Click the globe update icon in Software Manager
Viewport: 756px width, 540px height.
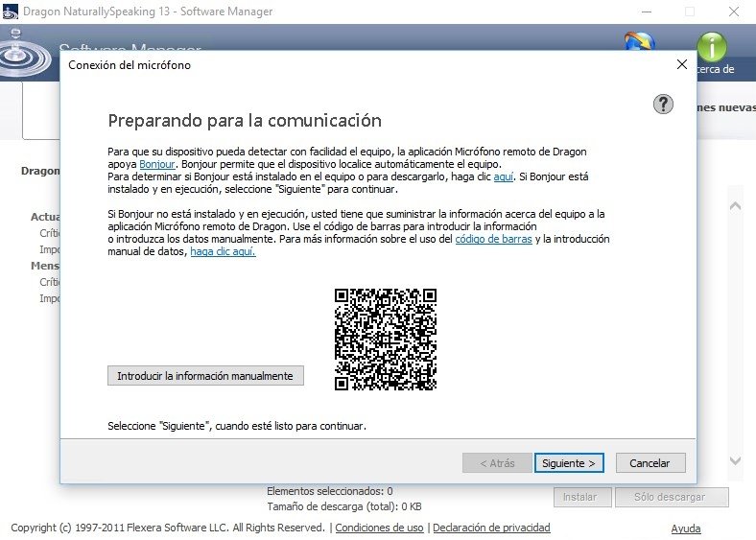click(x=640, y=41)
